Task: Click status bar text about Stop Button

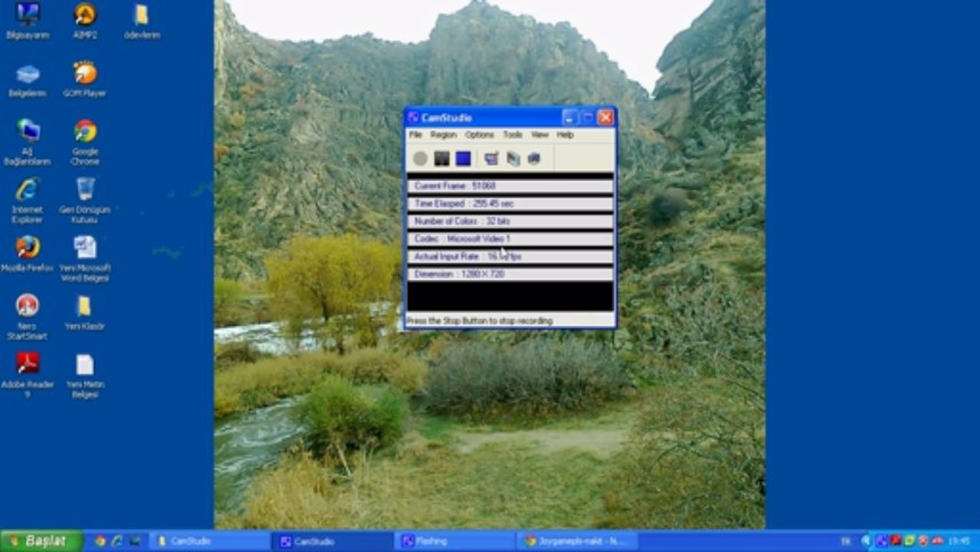Action: [479, 320]
